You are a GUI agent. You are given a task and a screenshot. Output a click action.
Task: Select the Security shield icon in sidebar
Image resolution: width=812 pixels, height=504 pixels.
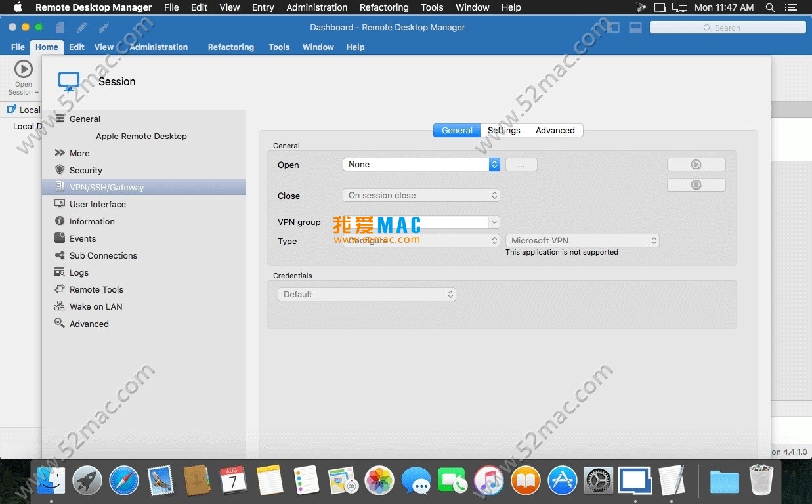[x=60, y=170]
